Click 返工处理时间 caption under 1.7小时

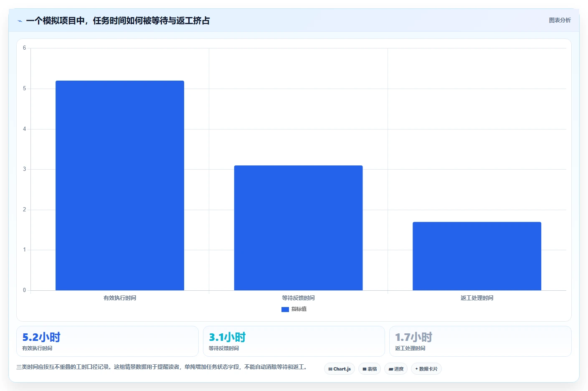(410, 348)
